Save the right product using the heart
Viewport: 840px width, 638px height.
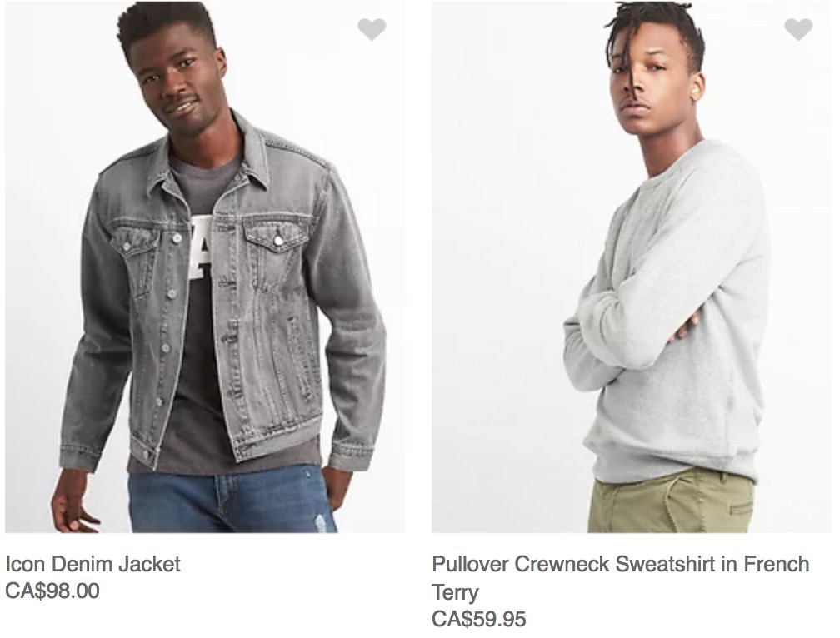798,29
